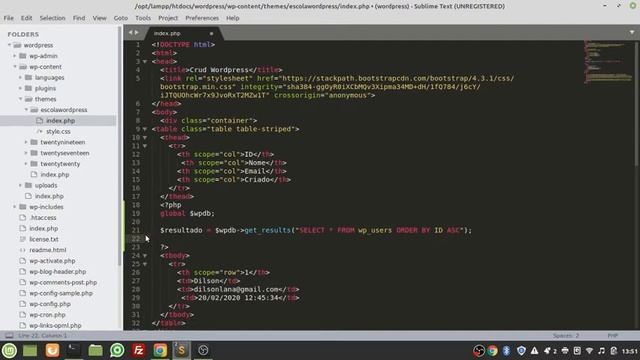Open the Help menu
Image resolution: width=640 pixels, height=360 pixels.
coord(233,18)
